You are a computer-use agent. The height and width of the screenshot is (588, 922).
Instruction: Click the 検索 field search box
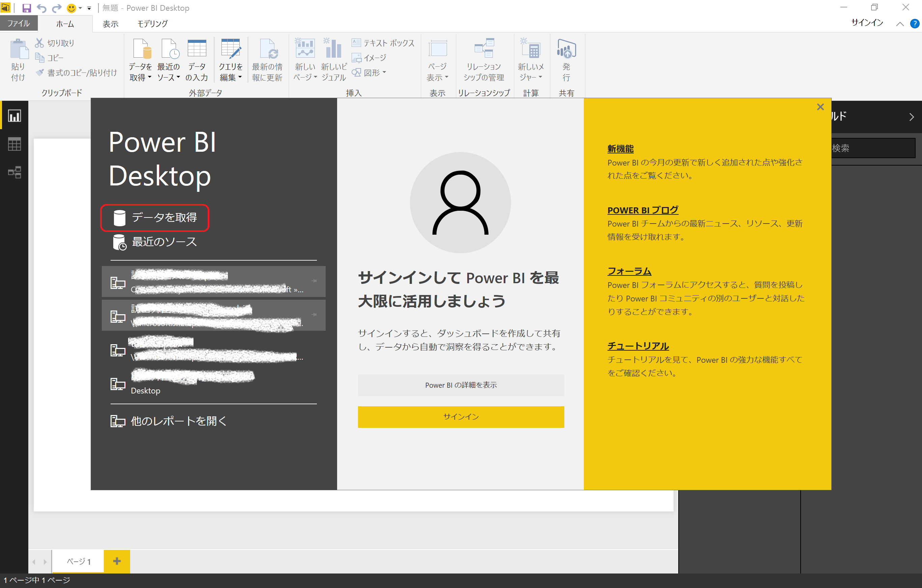click(x=873, y=148)
